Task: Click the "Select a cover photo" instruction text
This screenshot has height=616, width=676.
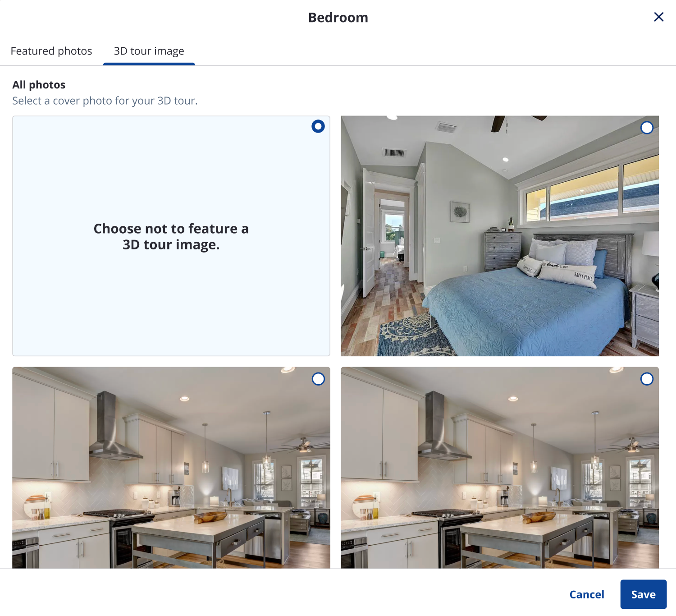Action: click(x=105, y=101)
